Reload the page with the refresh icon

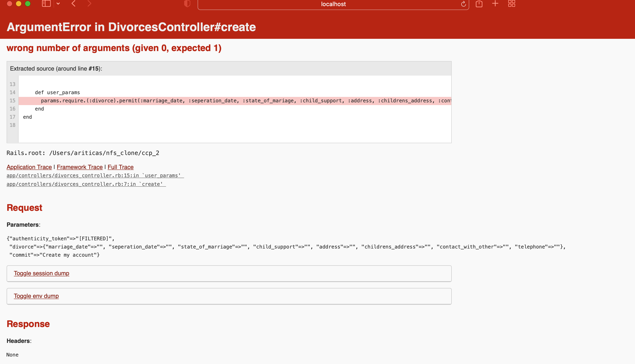[463, 4]
